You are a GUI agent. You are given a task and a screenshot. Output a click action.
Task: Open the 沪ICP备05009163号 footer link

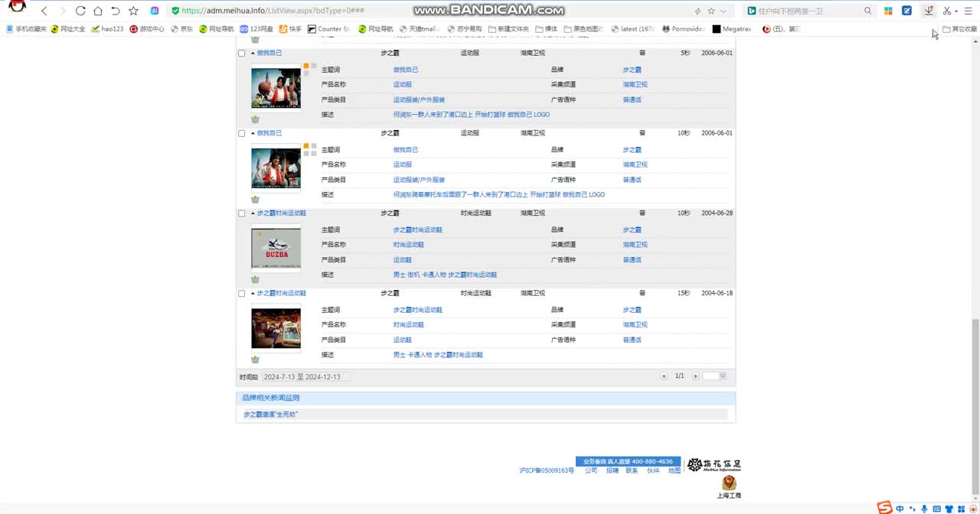[x=547, y=471]
